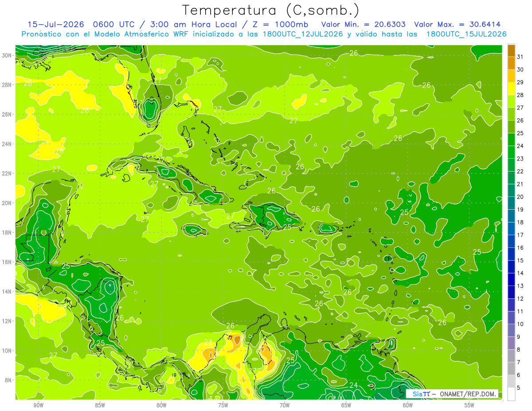Click the '11' number on the color scale
Viewport: 532px width, 411px height.
[x=520, y=312]
